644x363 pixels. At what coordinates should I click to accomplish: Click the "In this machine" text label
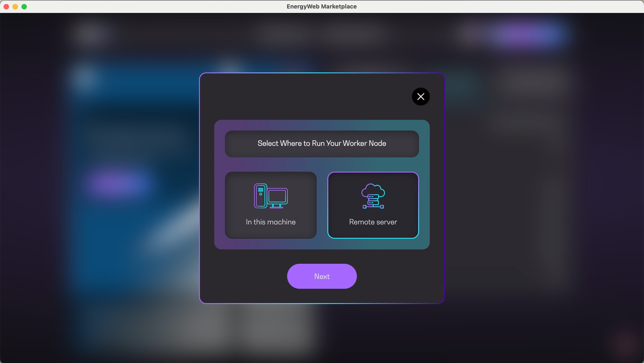pyautogui.click(x=271, y=222)
